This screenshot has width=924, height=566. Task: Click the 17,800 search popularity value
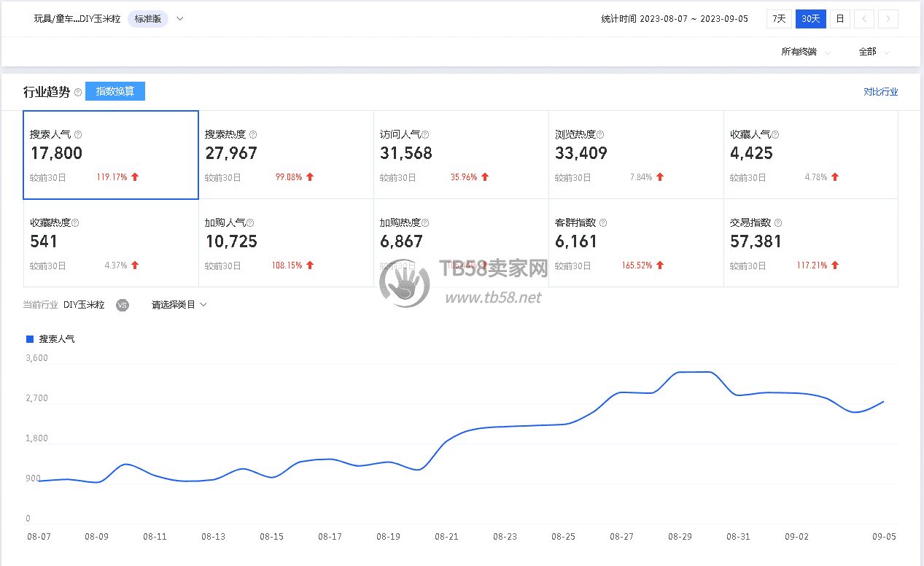coord(56,153)
